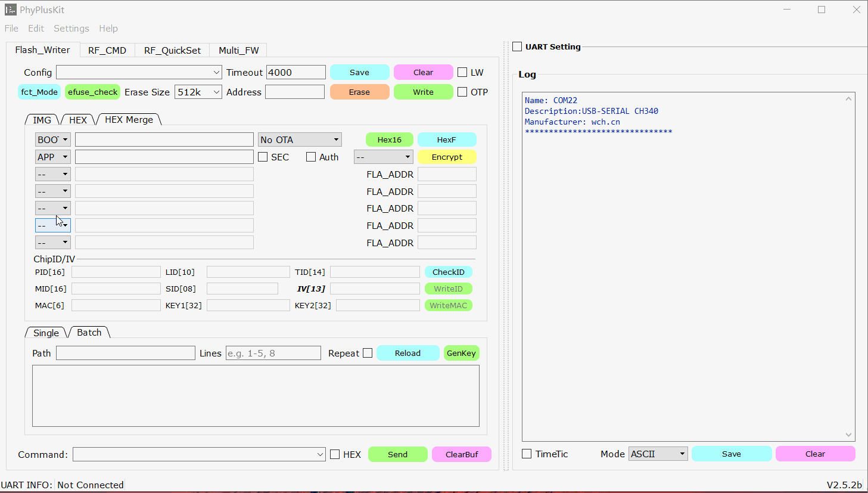Click the Lines input field

[273, 353]
